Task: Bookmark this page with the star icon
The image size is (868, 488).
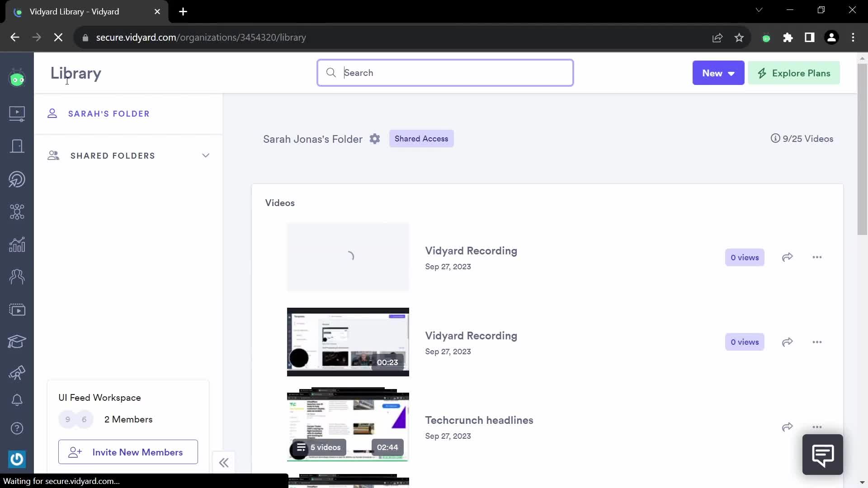Action: 739,38
